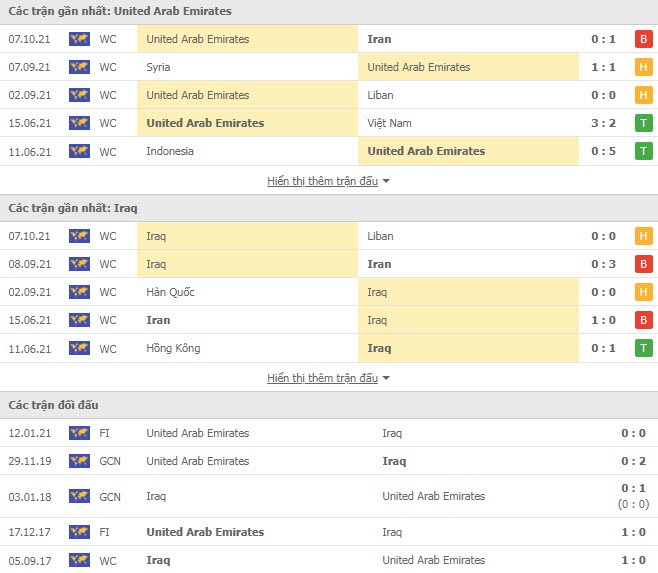Click the flag icon on the 05.09.17 WC row
Image resolution: width=658 pixels, height=573 pixels.
pos(79,560)
